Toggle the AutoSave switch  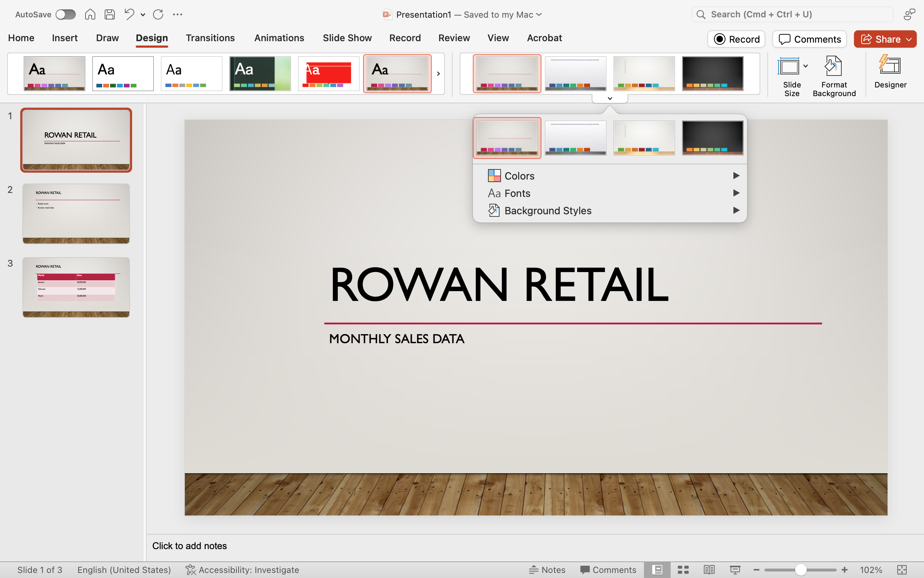[x=65, y=14]
